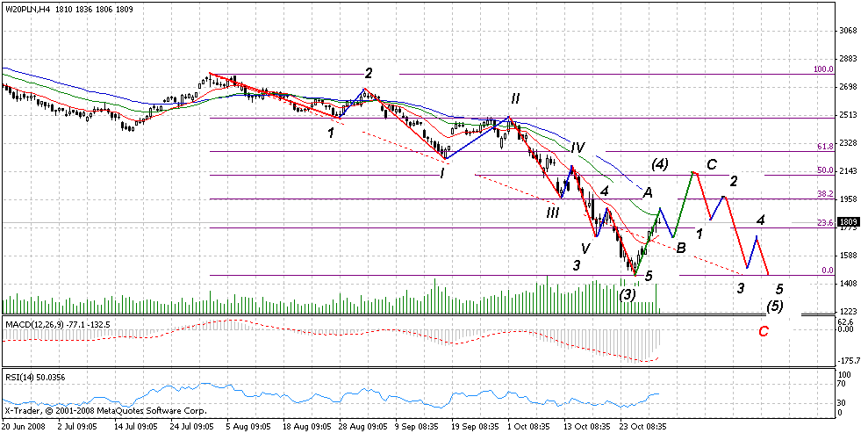Click the 23 Oct 08:35 date label
Viewport: 868px width, 433px height.
[641, 427]
